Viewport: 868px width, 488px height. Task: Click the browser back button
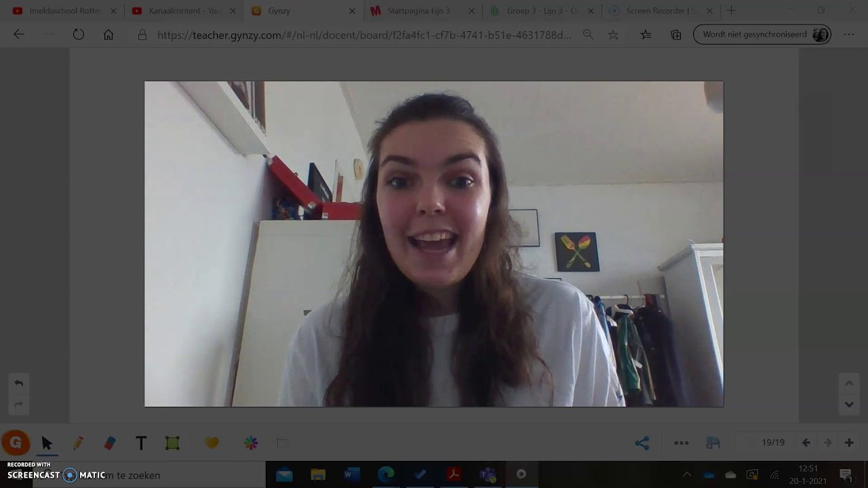point(19,35)
